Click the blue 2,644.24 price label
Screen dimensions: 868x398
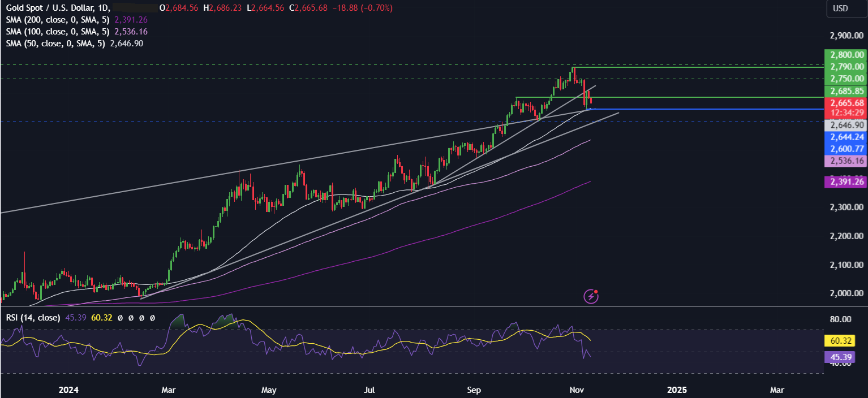click(x=846, y=137)
